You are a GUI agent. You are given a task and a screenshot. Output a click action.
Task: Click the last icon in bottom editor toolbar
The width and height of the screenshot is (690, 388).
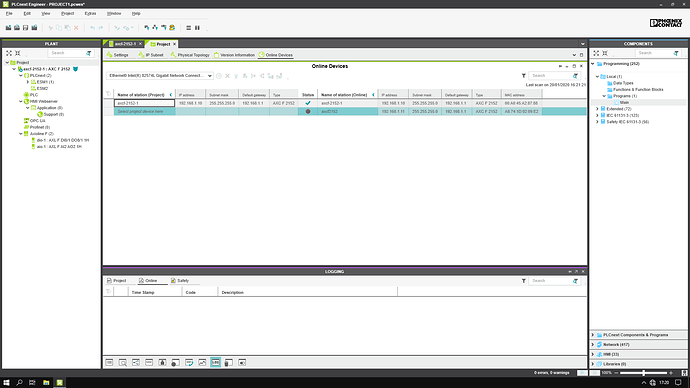click(x=242, y=362)
